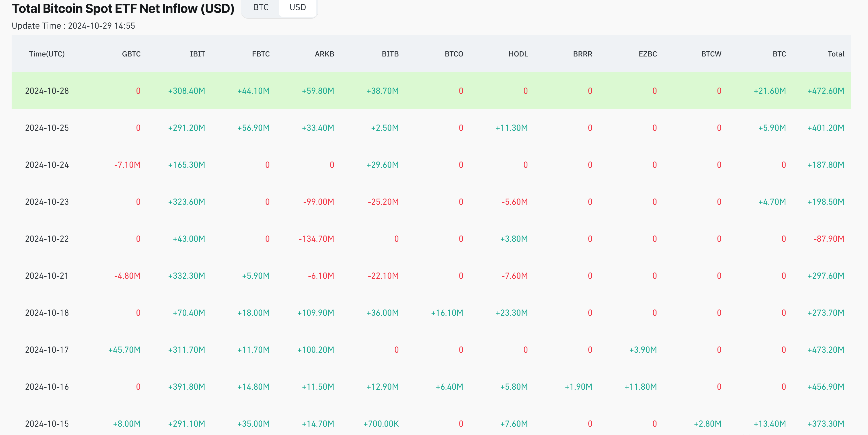Image resolution: width=868 pixels, height=435 pixels.
Task: Select the USD unit toggle
Action: (298, 7)
